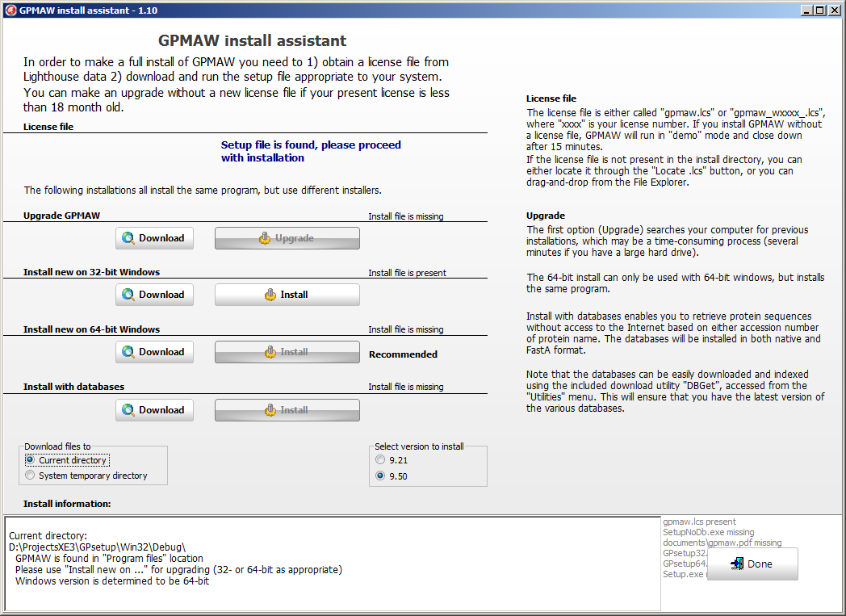This screenshot has height=616, width=846.
Task: Click the 'D:\ProjectsXE3\GPsetup\Win32\Debug\' path text
Action: coord(97,547)
